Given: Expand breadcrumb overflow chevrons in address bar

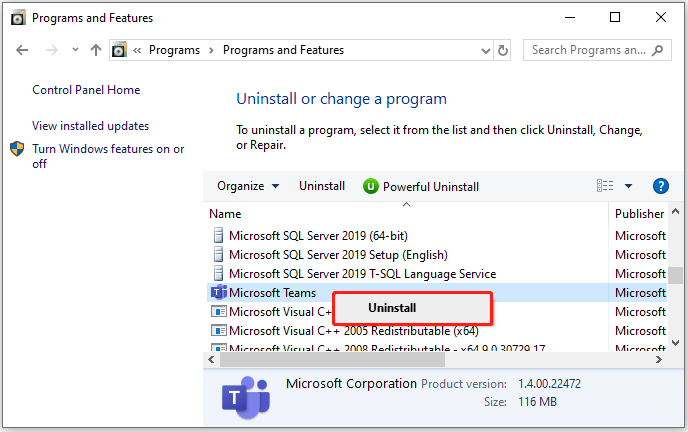Looking at the screenshot, I should (x=137, y=50).
